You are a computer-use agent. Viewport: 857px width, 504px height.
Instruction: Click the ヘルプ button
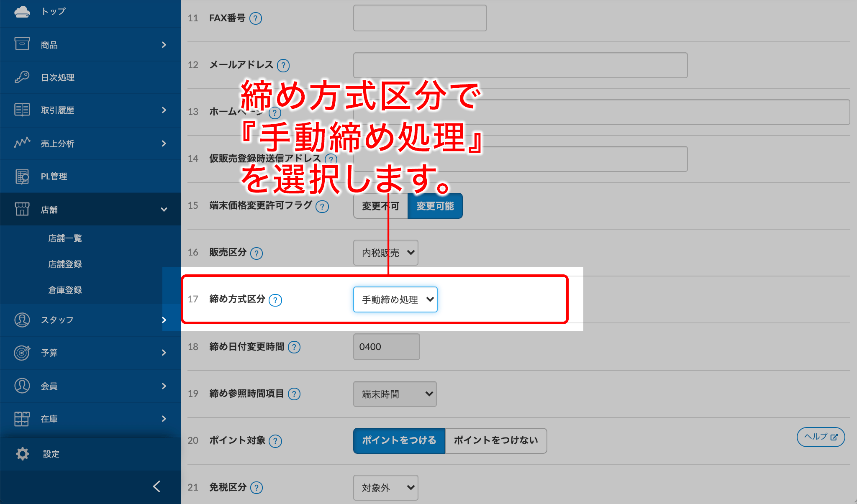point(821,437)
